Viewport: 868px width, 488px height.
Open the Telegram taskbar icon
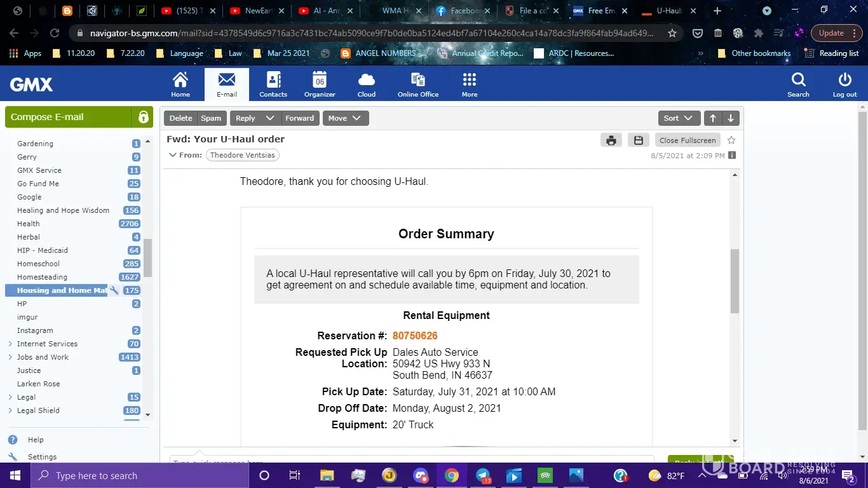point(483,475)
